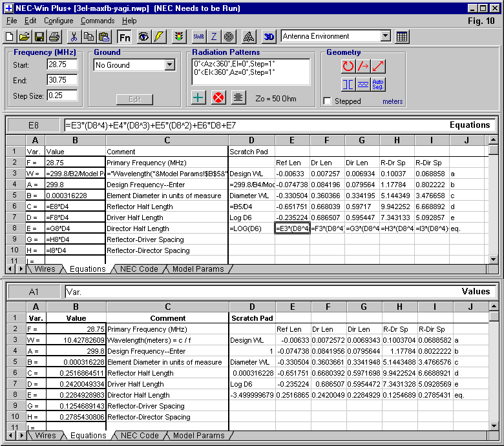
Task: Open the Antenna Environment dropdown
Action: pos(386,37)
